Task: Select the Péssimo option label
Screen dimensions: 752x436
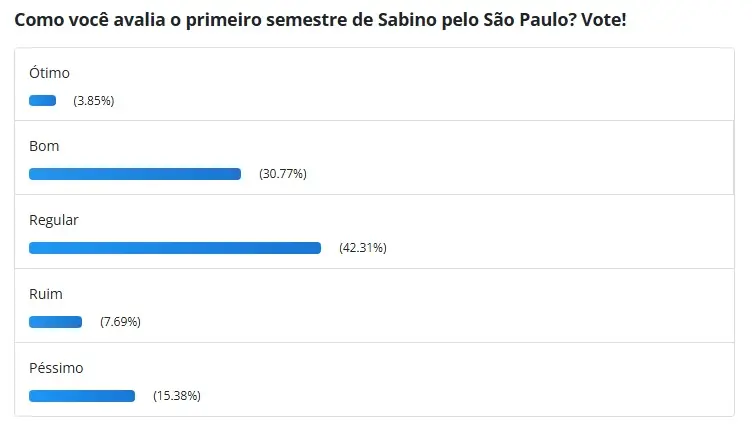Action: 56,368
